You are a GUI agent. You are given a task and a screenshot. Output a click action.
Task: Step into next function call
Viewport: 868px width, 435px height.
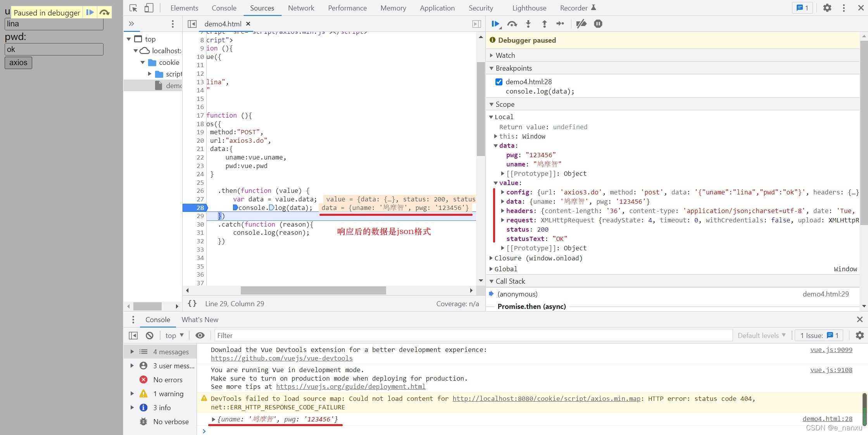(528, 24)
